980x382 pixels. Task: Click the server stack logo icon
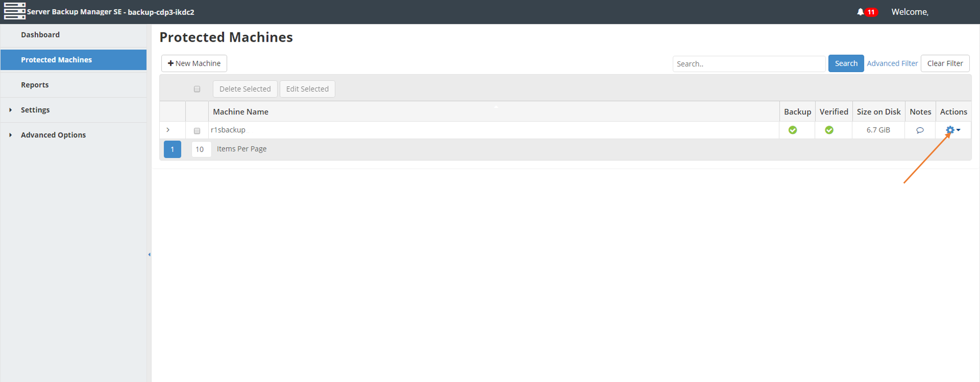[x=15, y=11]
